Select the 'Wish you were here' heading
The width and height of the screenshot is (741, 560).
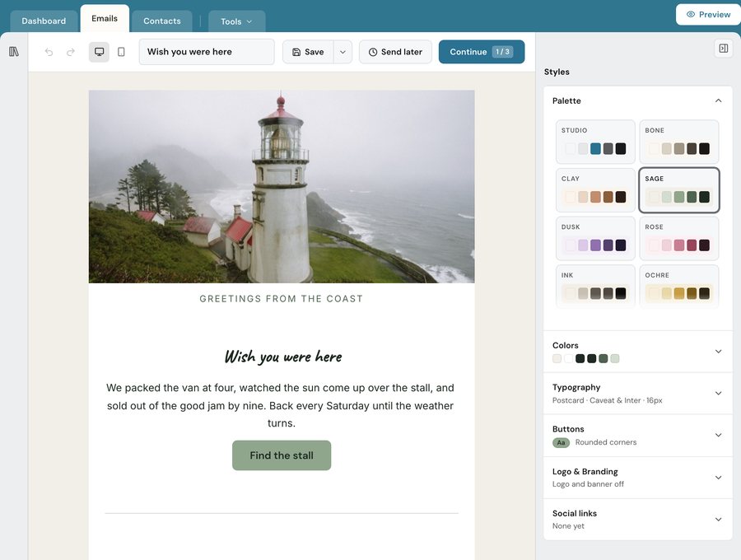(283, 357)
